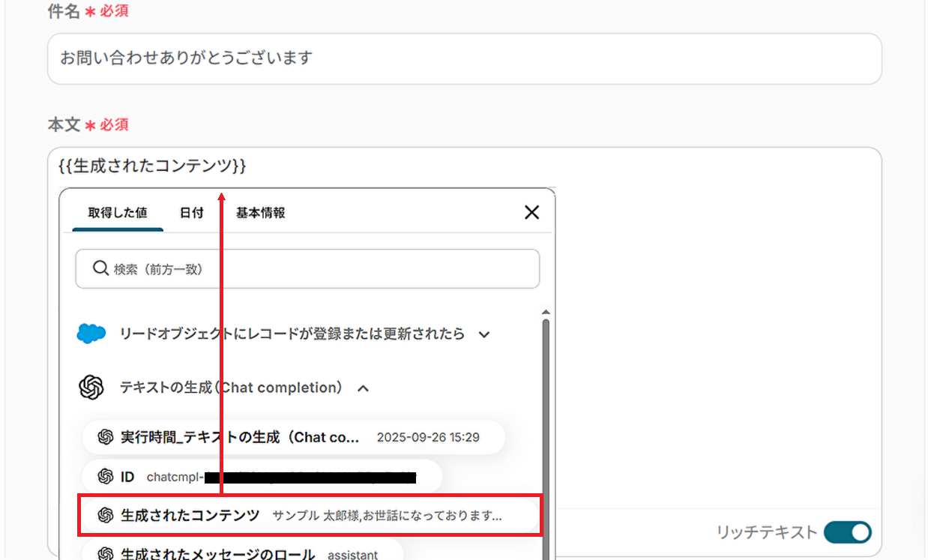
Task: Click the icon on the 生成されたコンテンツ row
Action: pos(105,515)
